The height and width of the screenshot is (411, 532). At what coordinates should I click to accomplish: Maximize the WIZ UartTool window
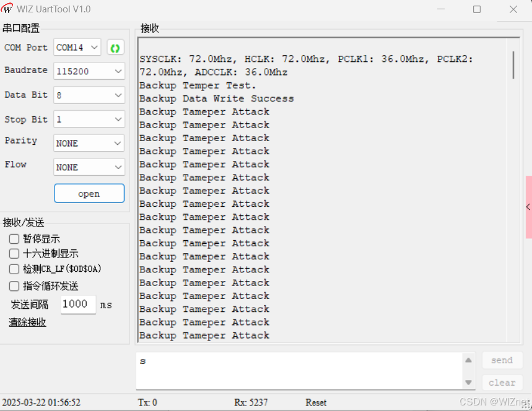click(477, 9)
